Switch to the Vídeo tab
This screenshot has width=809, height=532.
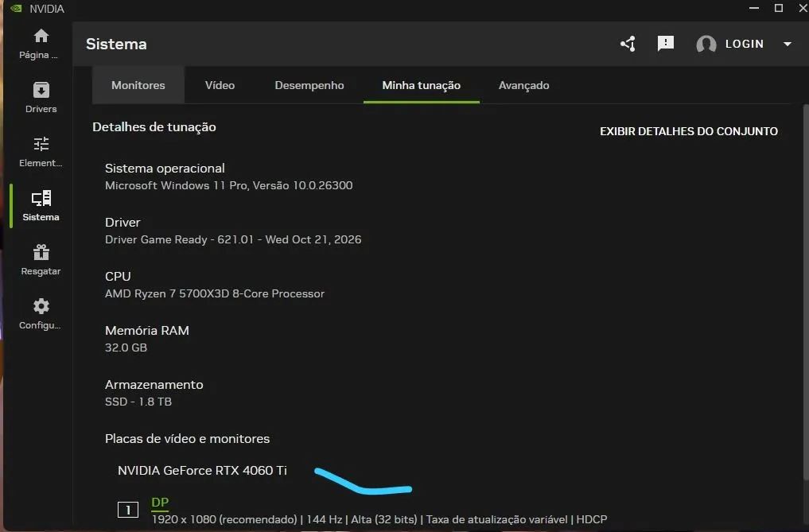tap(220, 85)
